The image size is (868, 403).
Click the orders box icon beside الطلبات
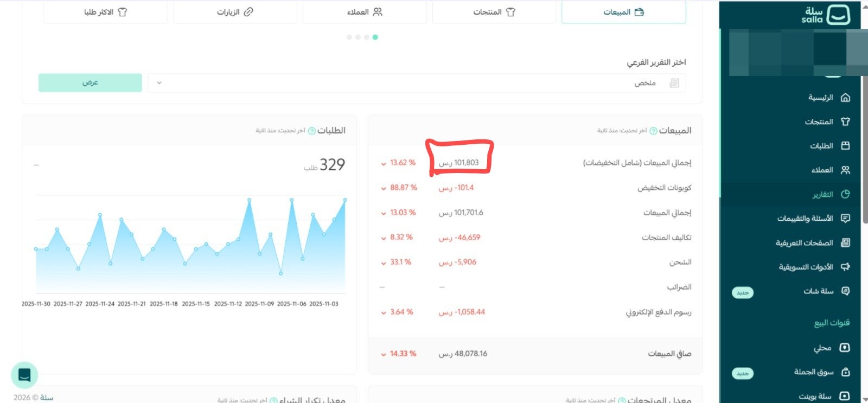tap(845, 145)
